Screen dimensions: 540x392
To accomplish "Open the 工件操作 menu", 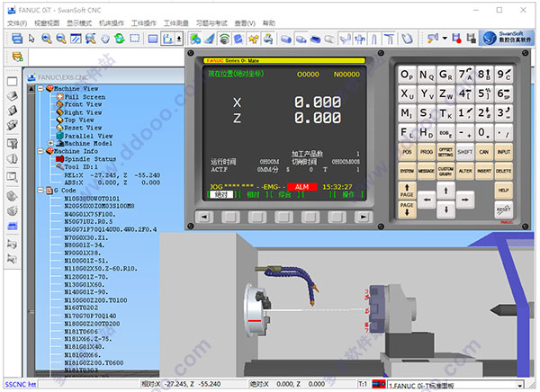I will 144,23.
